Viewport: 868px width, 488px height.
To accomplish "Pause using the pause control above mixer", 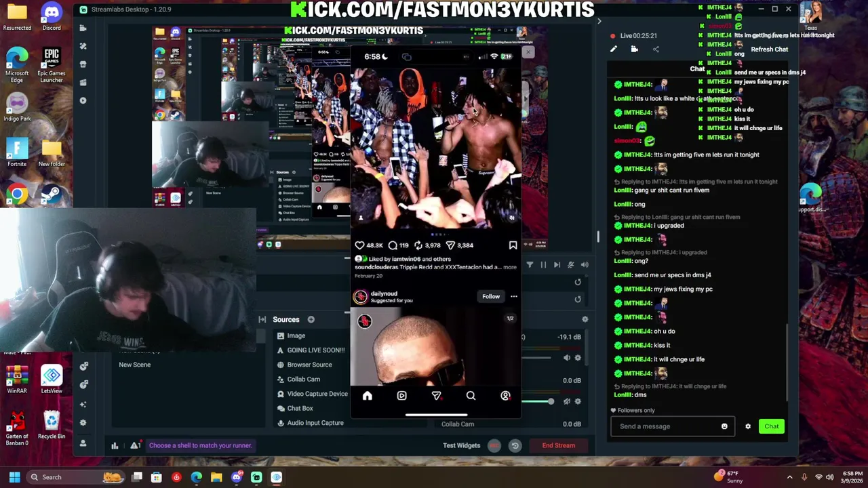I will click(543, 265).
